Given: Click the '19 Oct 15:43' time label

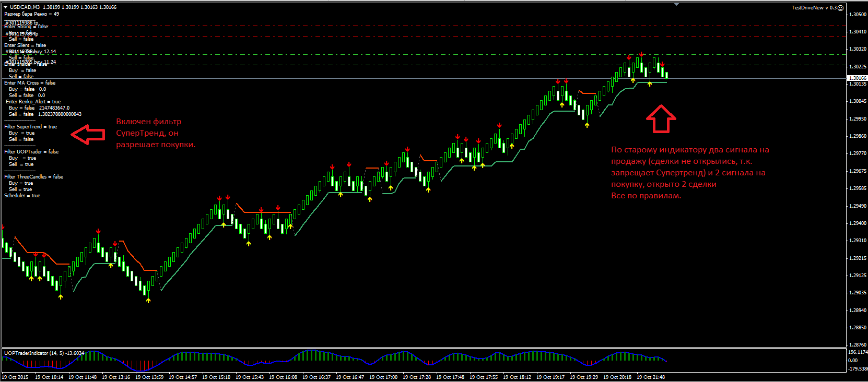Looking at the screenshot, I should [x=250, y=377].
